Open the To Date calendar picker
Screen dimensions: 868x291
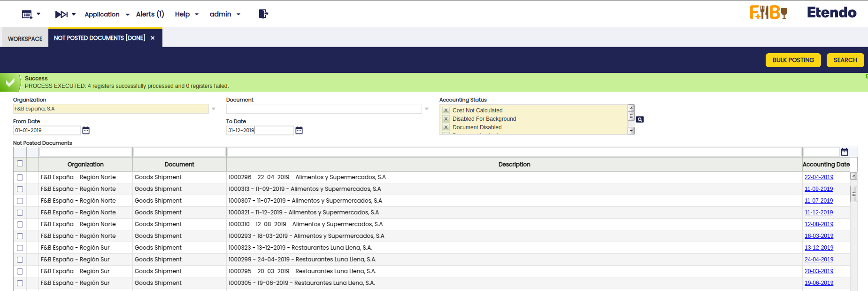(x=299, y=130)
